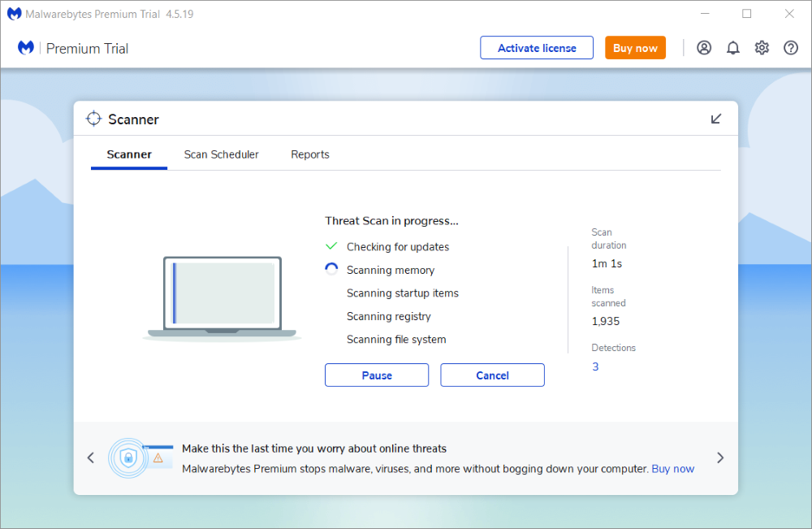812x529 pixels.
Task: Follow the Buy now link in the banner
Action: [x=672, y=469]
